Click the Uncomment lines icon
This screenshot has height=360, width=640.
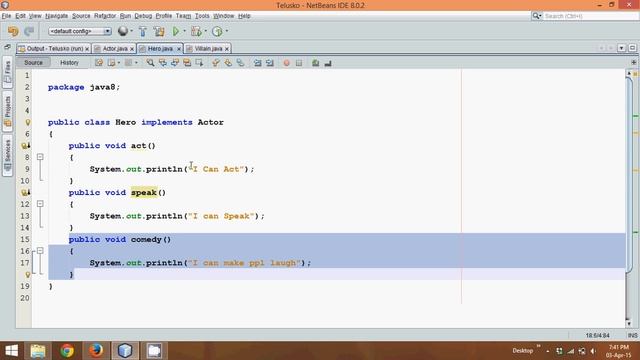pos(328,63)
